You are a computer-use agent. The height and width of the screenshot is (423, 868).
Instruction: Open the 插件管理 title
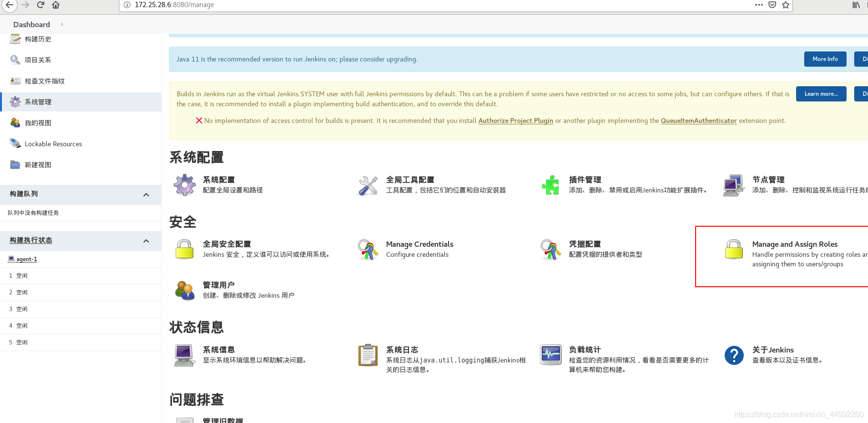tap(585, 180)
